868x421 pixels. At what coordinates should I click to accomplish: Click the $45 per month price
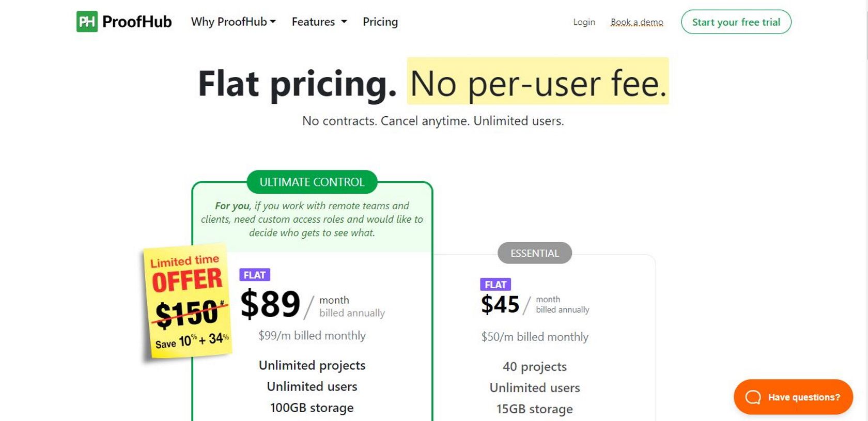point(501,304)
